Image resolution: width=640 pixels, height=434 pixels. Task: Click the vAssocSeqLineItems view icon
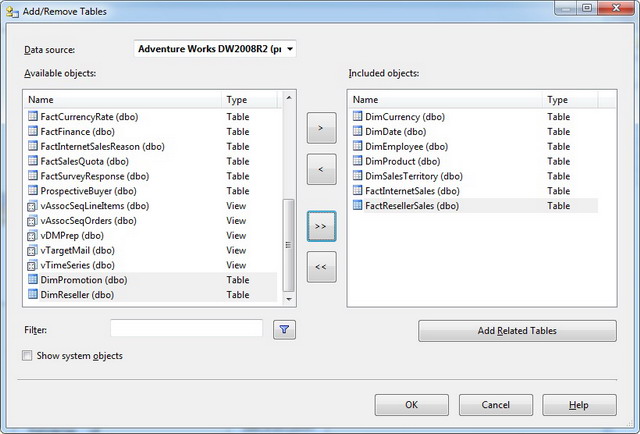point(32,206)
